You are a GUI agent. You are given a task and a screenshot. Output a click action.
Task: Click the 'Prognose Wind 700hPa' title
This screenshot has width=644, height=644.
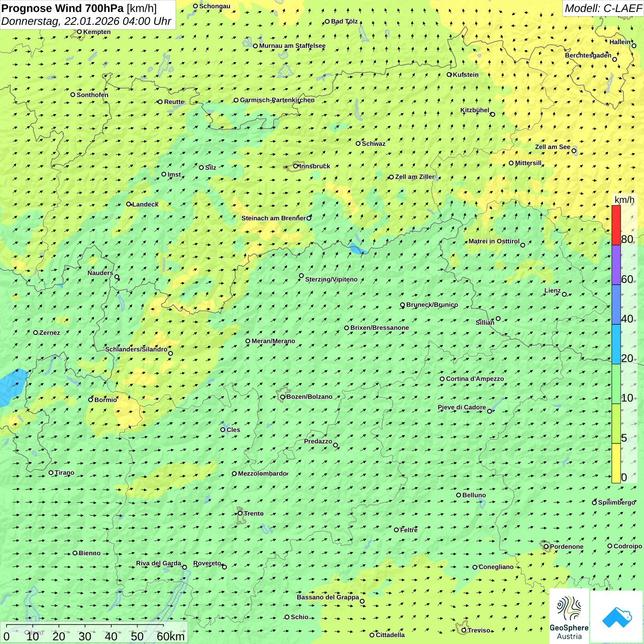[x=63, y=8]
